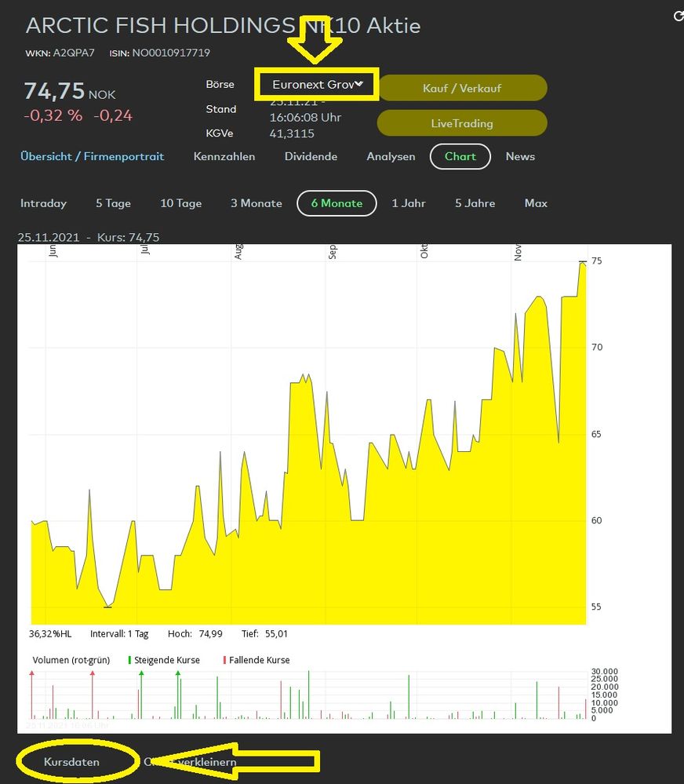Select the Max time range
Screen dimensions: 684x784
click(x=536, y=203)
